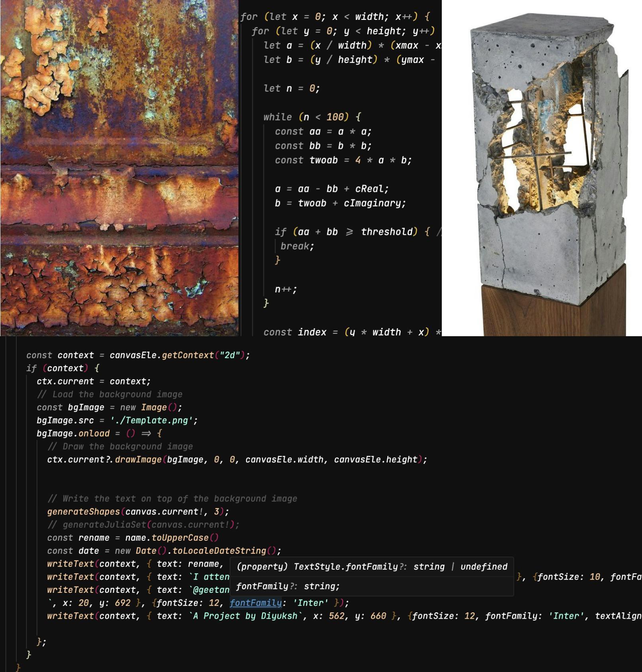Screen dimensions: 642x672
Task: Click the 'b = twoab + cImaginary;' line
Action: 340,203
